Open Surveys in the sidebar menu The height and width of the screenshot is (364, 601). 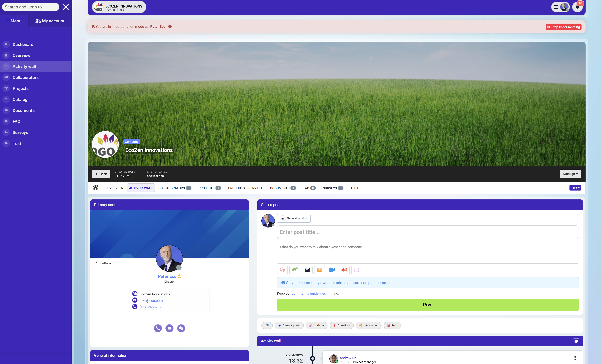(x=20, y=132)
